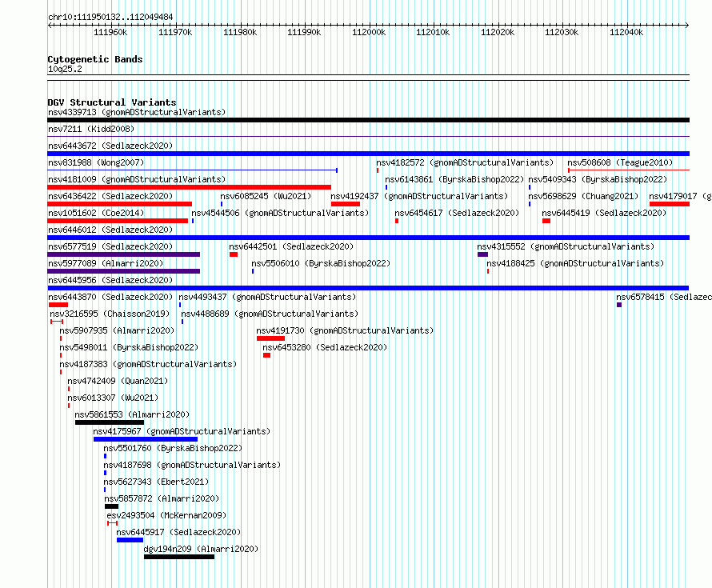Click dgv194n209 (Almarri2020) label
712x588 pixels.
(201, 549)
